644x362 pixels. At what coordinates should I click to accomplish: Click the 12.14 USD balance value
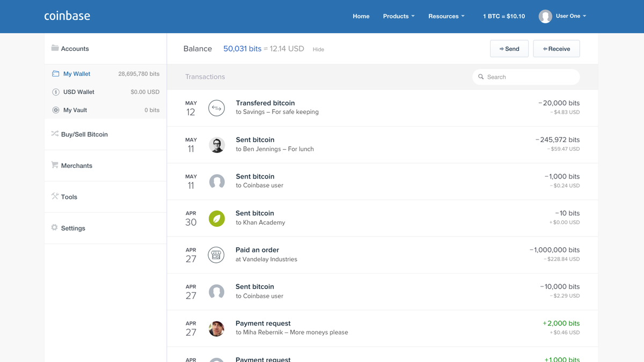pyautogui.click(x=287, y=48)
